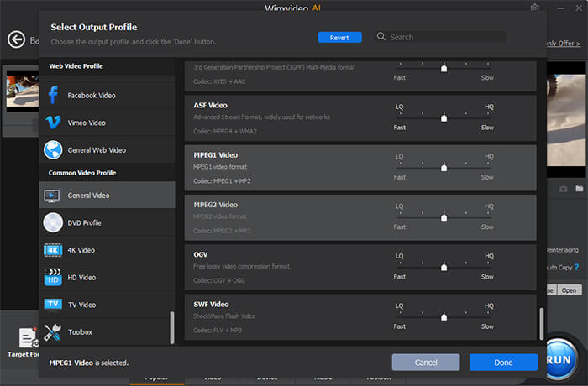Click the General Web Video globe icon
The height and width of the screenshot is (386, 588).
click(53, 150)
